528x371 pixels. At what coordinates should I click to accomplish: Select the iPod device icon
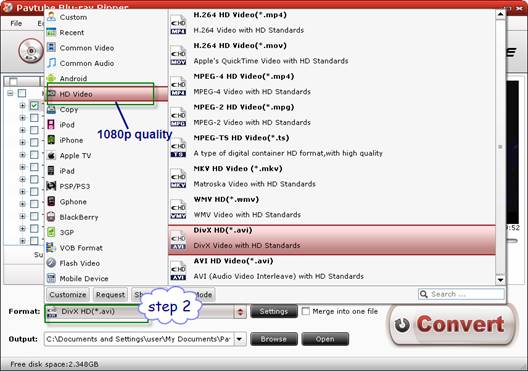tap(51, 125)
